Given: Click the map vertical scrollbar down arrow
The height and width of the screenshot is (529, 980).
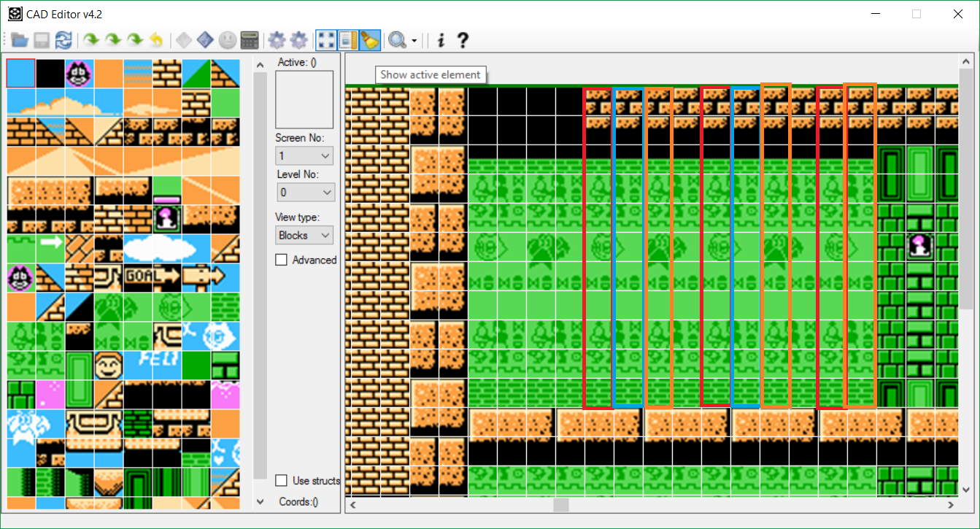Looking at the screenshot, I should [x=965, y=490].
